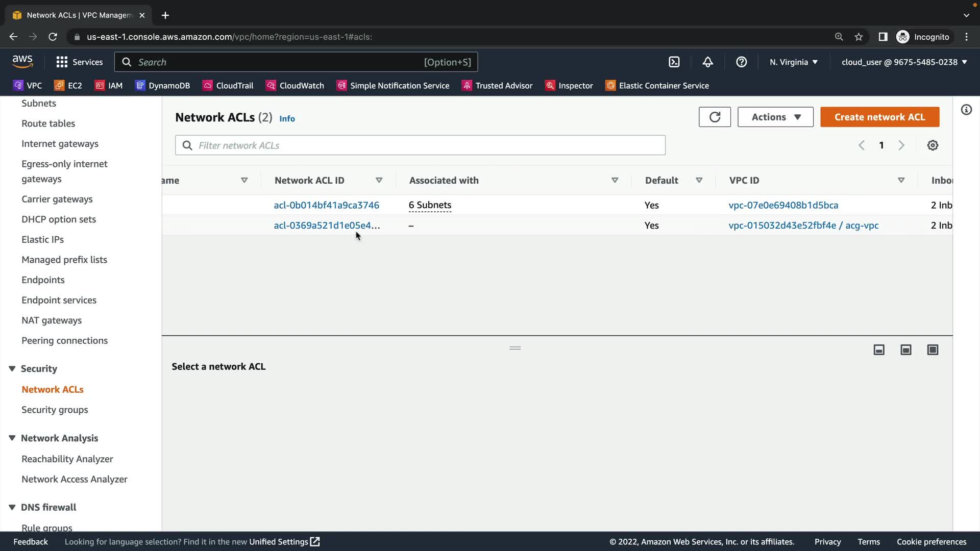
Task: Click the Filter network ACLs field
Action: pyautogui.click(x=420, y=145)
